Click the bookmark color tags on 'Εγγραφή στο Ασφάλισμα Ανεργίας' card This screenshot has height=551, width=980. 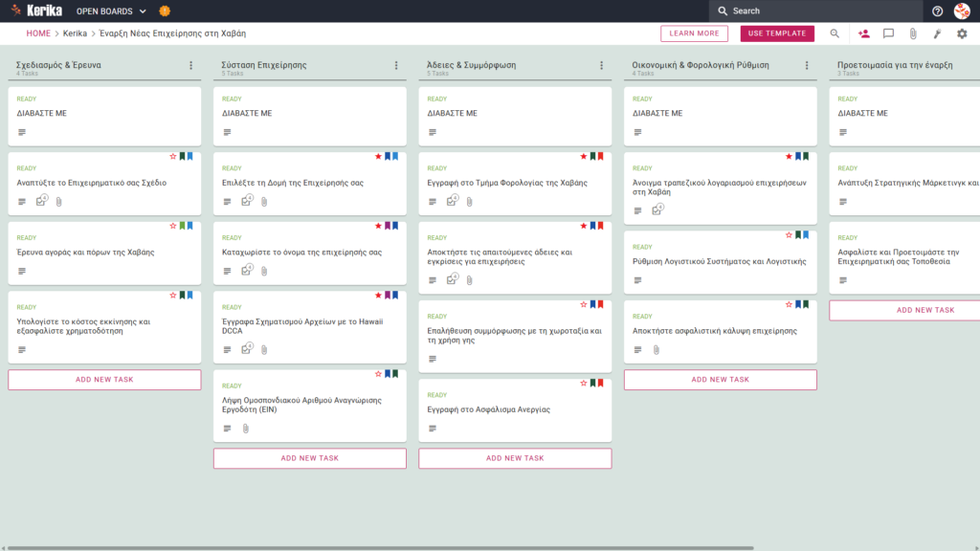tap(597, 383)
